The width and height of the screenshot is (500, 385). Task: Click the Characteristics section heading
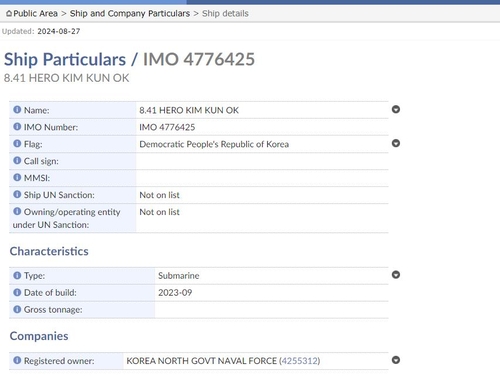[x=49, y=251]
